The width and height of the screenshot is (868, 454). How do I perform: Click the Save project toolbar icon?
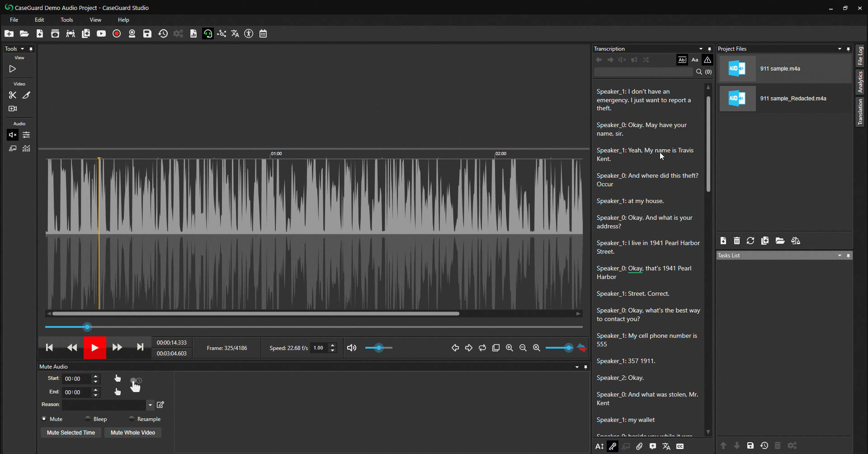tap(147, 33)
